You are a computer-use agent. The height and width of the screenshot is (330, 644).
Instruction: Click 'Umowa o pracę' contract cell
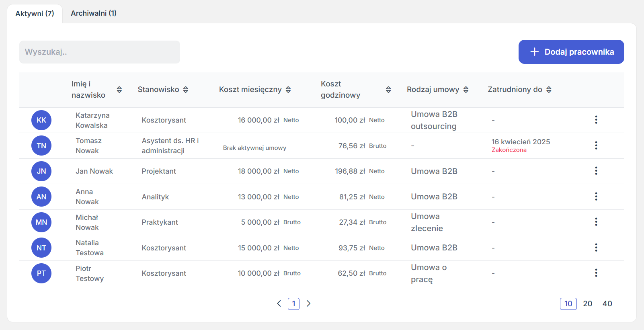point(429,273)
